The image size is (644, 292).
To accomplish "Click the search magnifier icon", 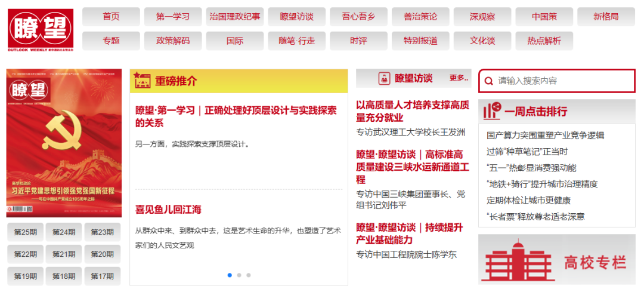I will pyautogui.click(x=488, y=81).
